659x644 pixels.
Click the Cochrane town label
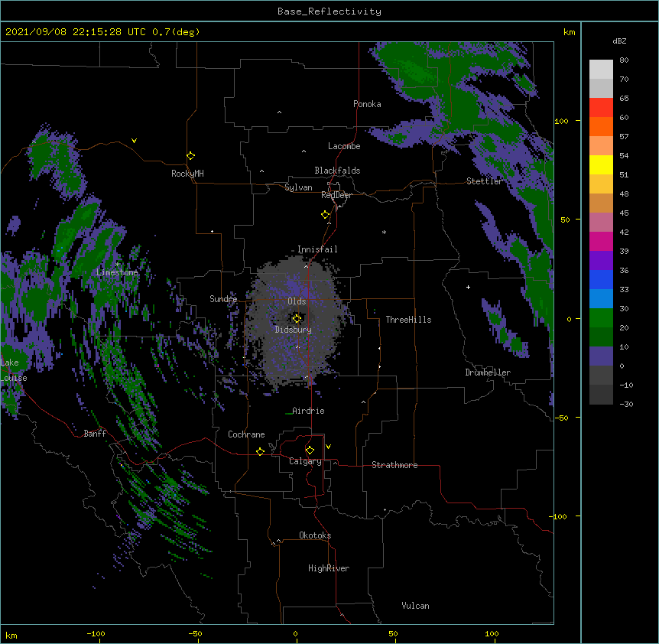click(x=246, y=434)
